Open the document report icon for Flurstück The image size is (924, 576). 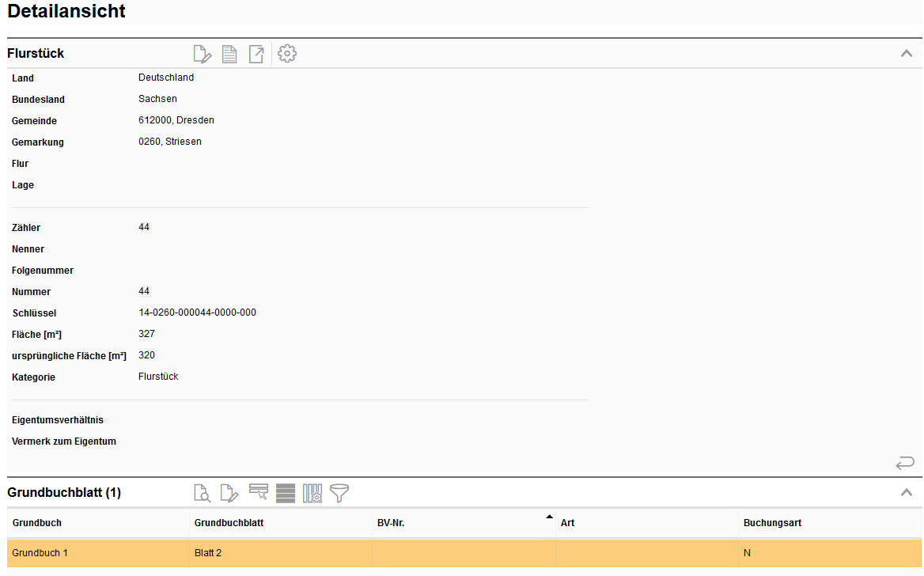(x=229, y=54)
